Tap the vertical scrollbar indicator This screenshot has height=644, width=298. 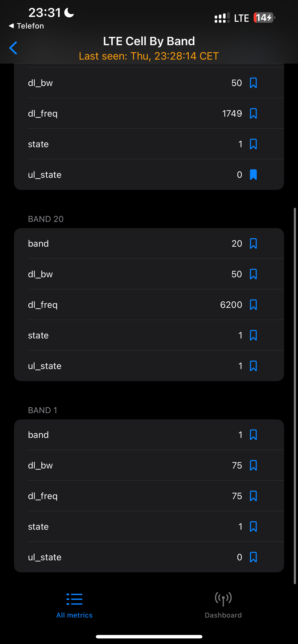(x=295, y=396)
